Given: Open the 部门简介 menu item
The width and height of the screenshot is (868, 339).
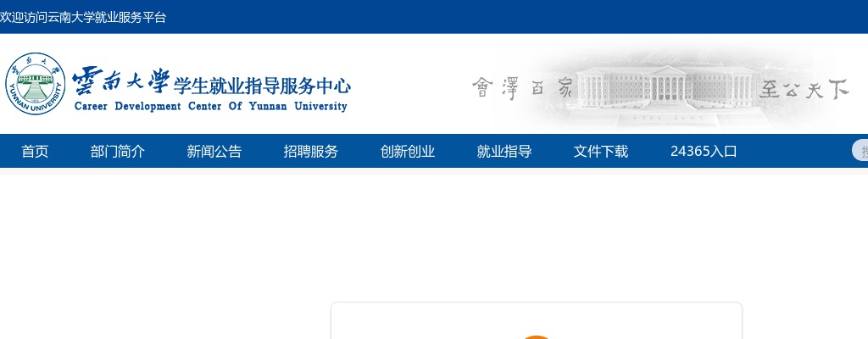Looking at the screenshot, I should tap(118, 152).
